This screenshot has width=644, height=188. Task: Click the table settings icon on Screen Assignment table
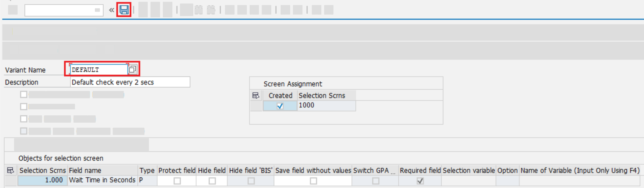pyautogui.click(x=256, y=96)
